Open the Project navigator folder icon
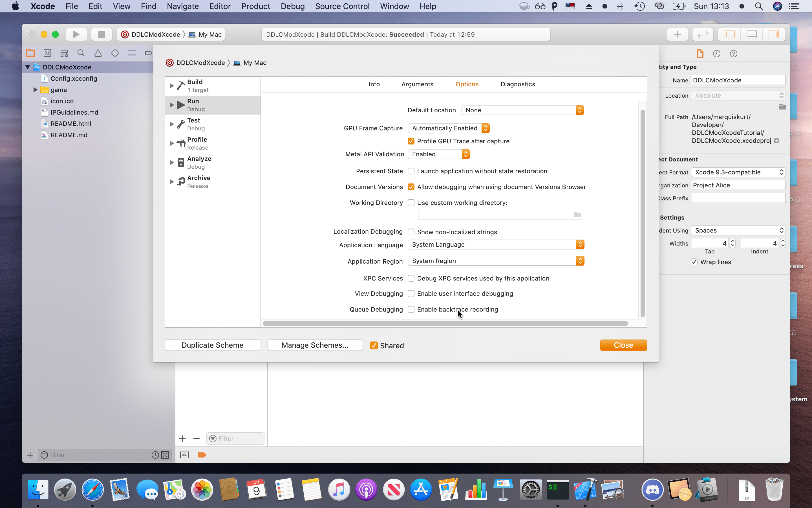 30,53
